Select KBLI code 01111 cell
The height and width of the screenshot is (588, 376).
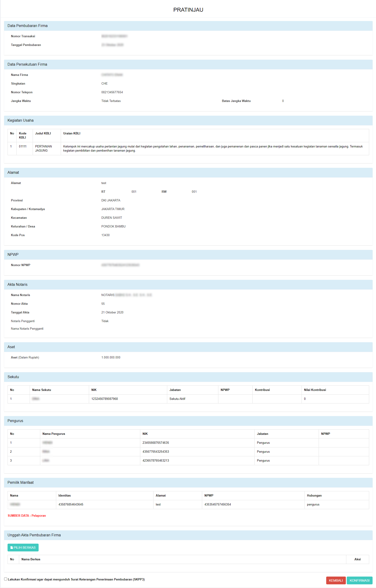click(x=23, y=146)
